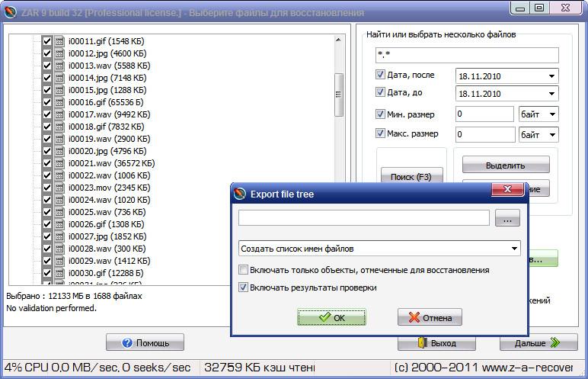Toggle the 'Дата, после' checkbox
The image size is (588, 379).
tap(381, 75)
